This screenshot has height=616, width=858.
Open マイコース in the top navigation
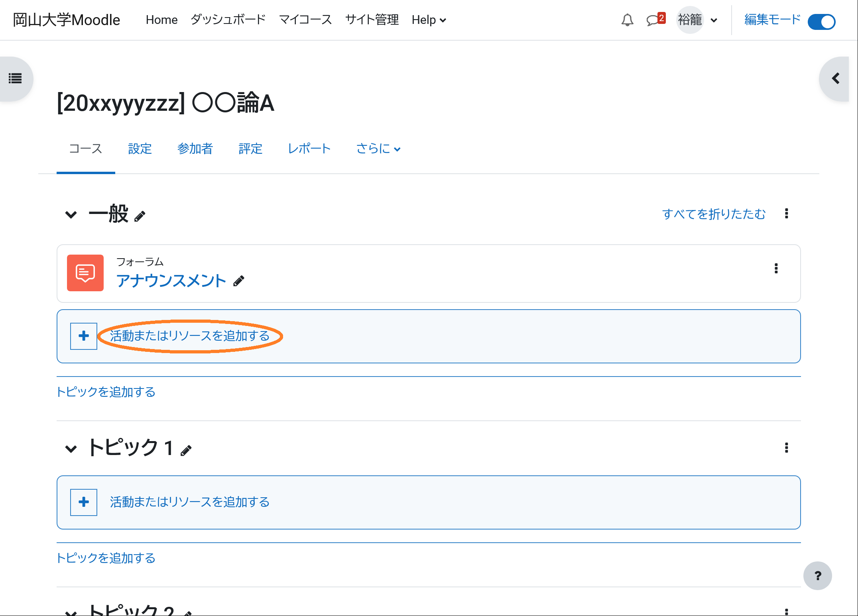(x=305, y=20)
